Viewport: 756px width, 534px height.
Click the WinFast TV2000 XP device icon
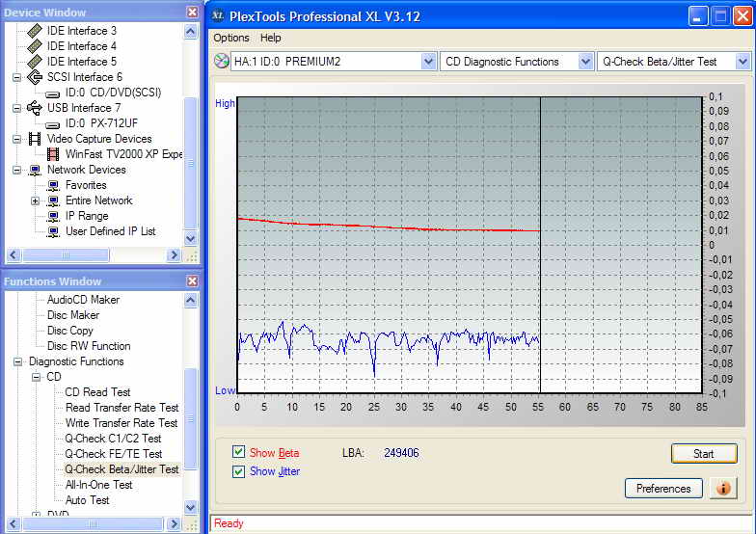point(53,154)
